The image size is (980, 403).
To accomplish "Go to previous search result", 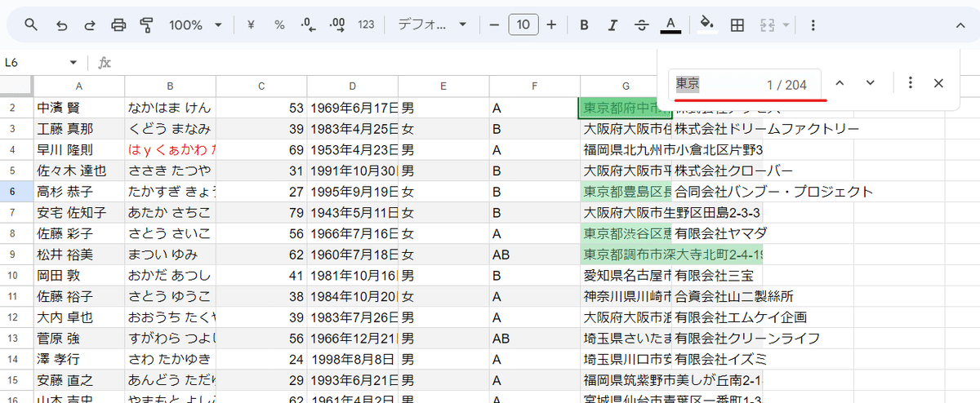I will pos(840,83).
